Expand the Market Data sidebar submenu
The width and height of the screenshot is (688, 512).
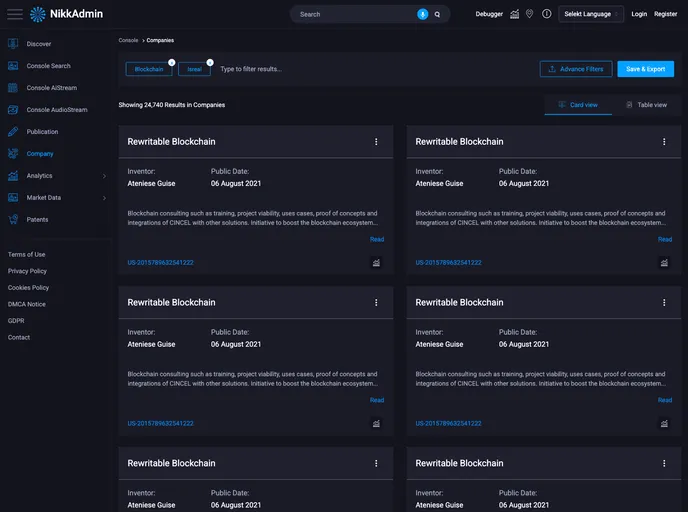click(x=104, y=198)
